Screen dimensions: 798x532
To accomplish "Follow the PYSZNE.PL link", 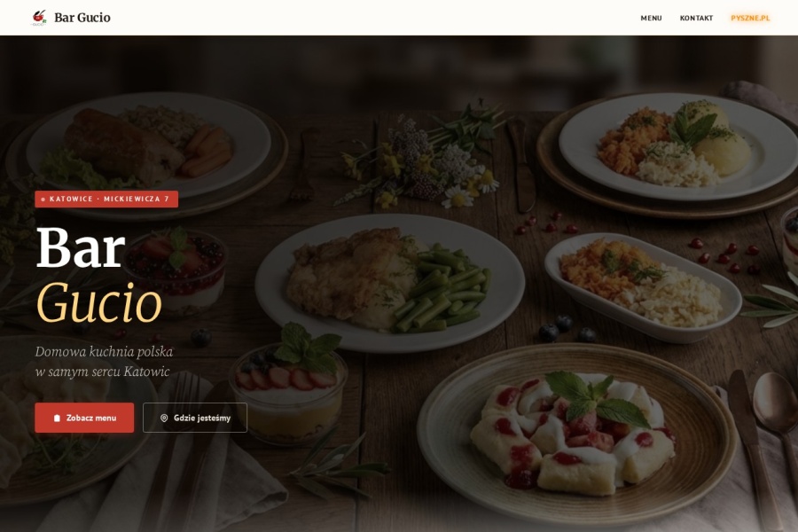I will pos(750,18).
